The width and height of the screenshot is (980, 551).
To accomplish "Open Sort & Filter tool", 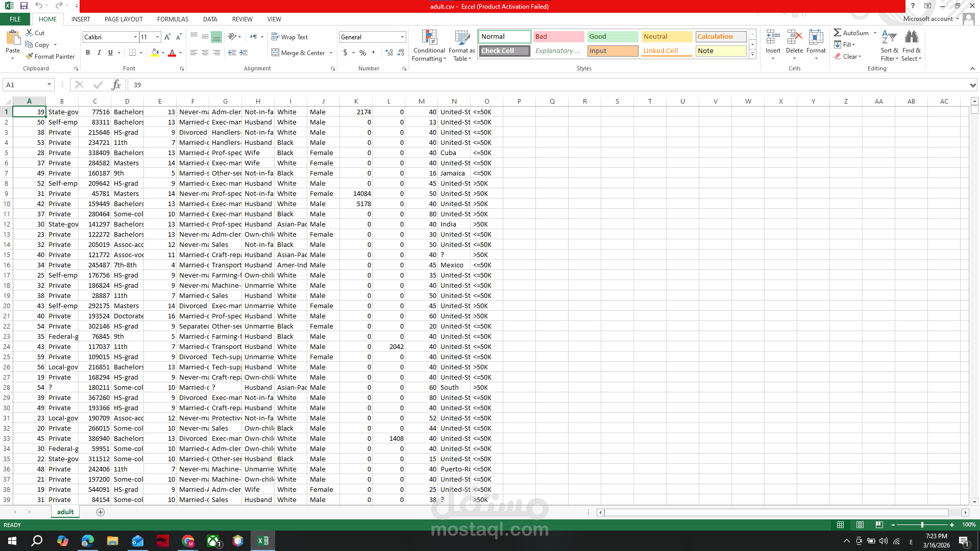I will tap(889, 38).
